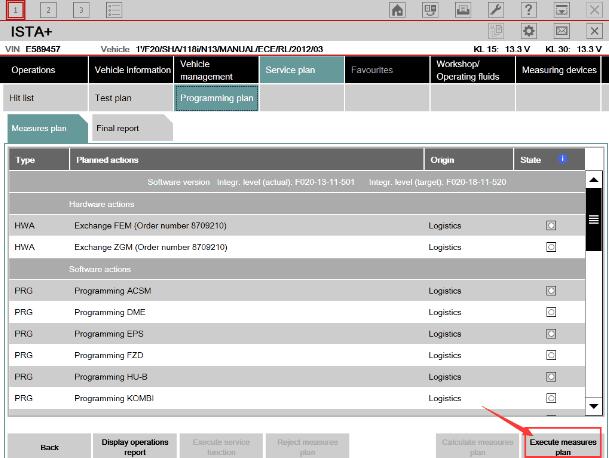Image resolution: width=609 pixels, height=458 pixels.
Task: Click the Execute service function button
Action: (221, 447)
